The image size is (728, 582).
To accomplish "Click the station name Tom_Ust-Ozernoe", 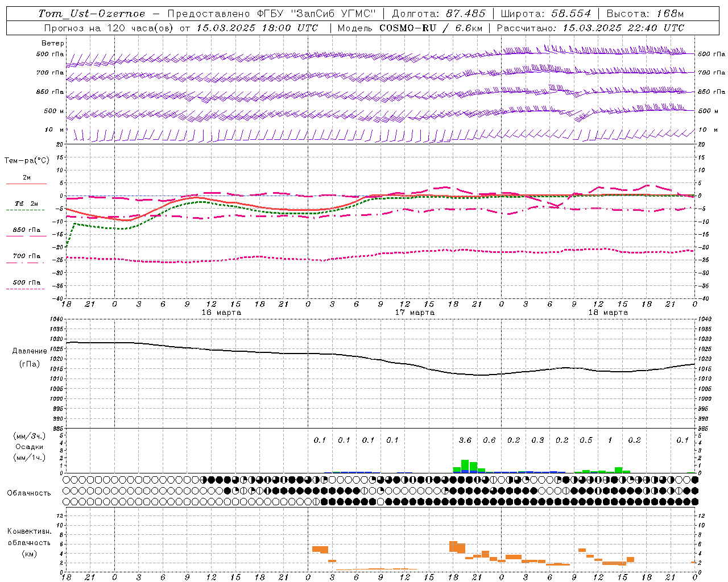I will pos(92,14).
